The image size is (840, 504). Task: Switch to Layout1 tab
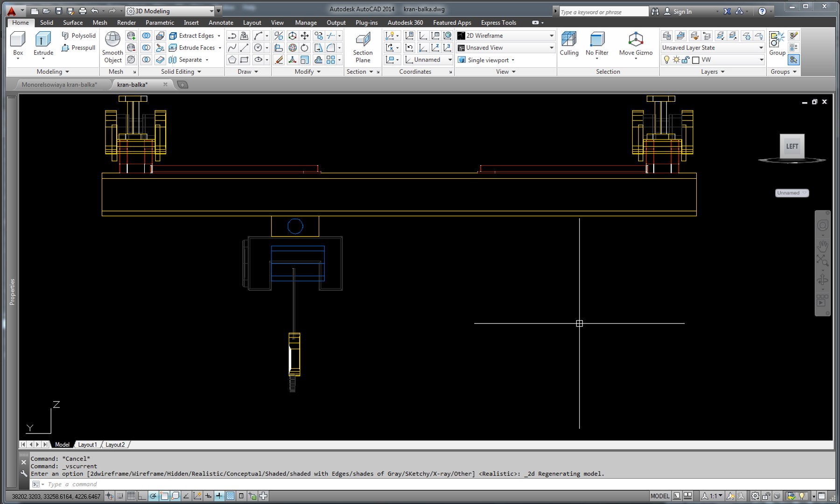point(87,445)
